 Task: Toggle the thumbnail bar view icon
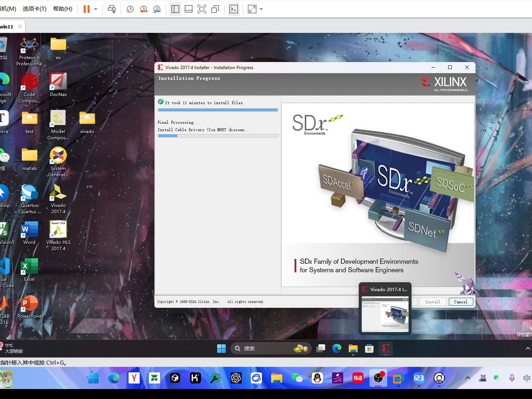tap(188, 9)
